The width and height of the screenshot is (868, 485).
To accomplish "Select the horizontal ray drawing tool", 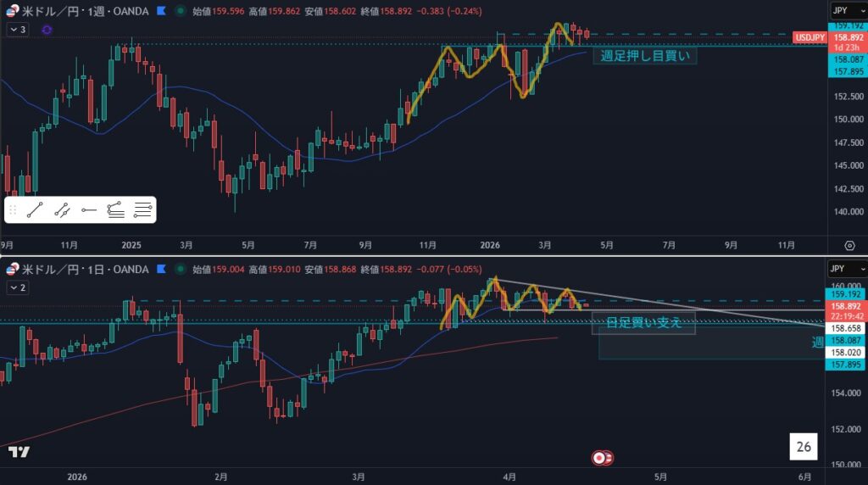I will tap(89, 209).
